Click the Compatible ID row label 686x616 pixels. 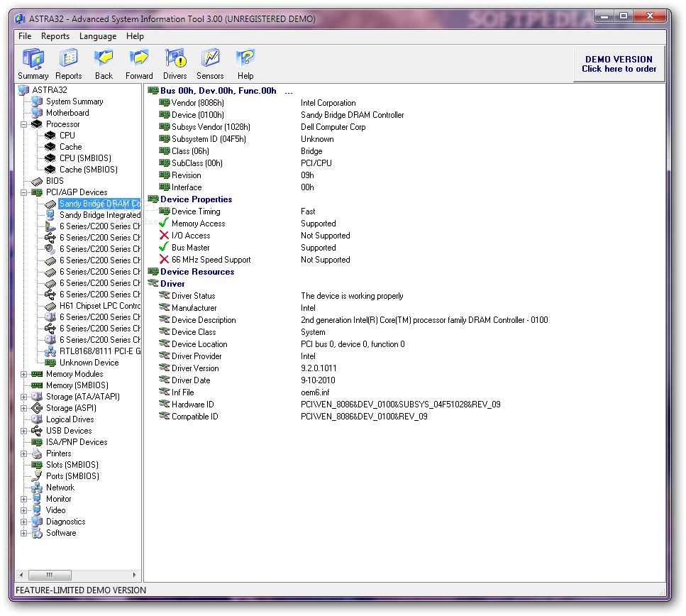[194, 417]
